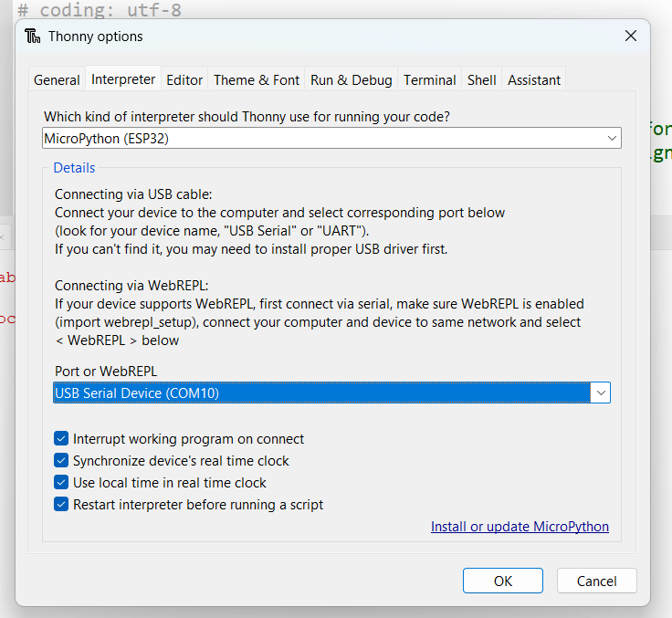This screenshot has height=618, width=672.
Task: Uncheck Restart interpreter before running a script
Action: 62,505
